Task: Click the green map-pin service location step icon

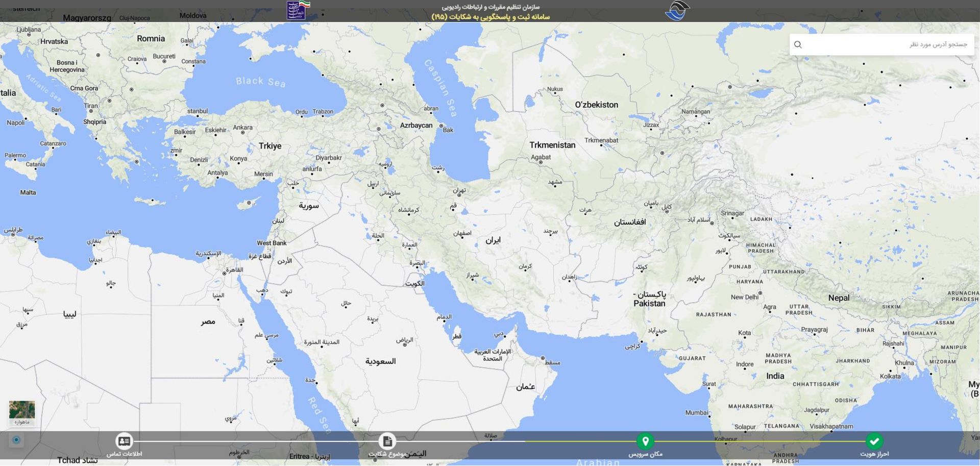Action: coord(645,441)
